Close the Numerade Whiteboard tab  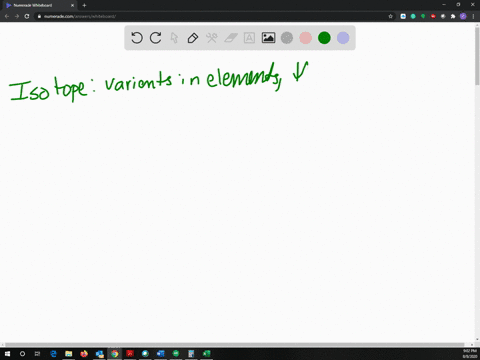tap(72, 5)
